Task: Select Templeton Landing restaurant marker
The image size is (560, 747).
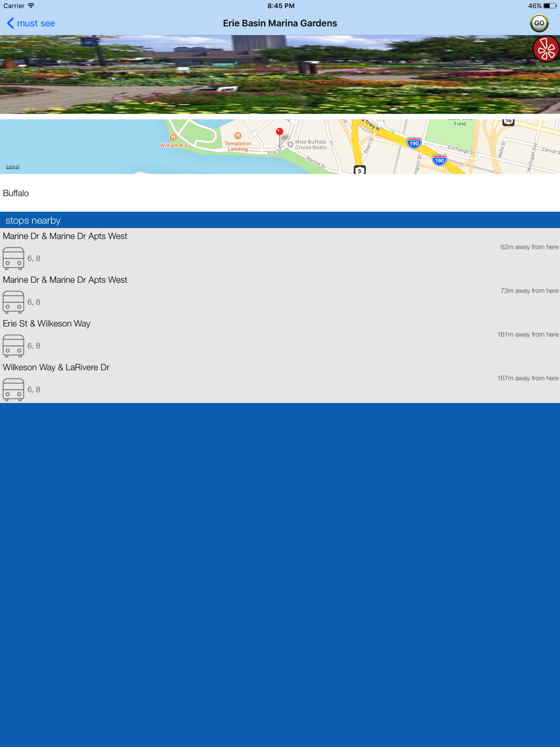Action: click(238, 142)
